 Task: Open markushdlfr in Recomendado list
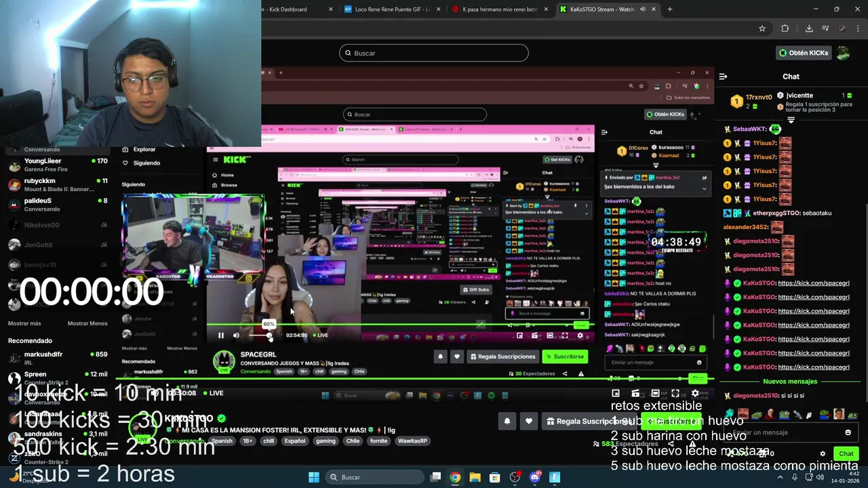tap(58, 357)
